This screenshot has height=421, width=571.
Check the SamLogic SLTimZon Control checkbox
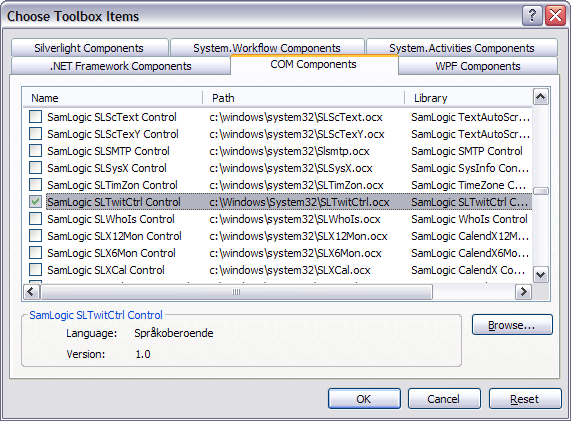(x=35, y=185)
